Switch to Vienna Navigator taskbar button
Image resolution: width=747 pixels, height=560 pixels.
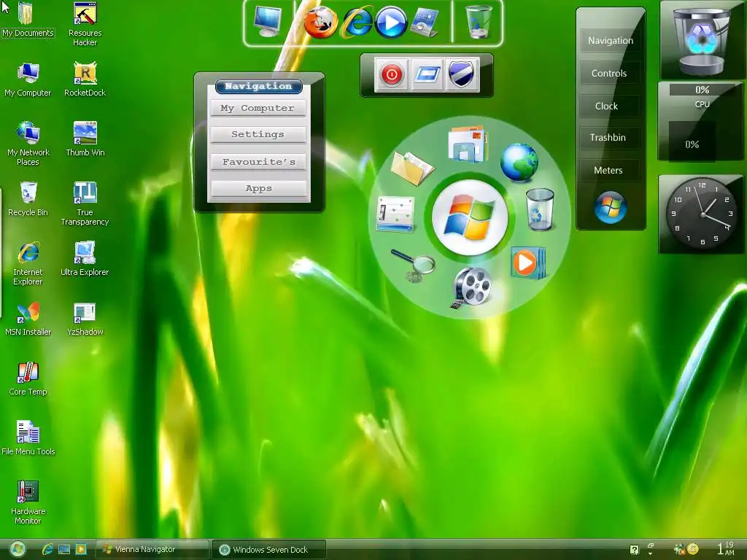152,550
